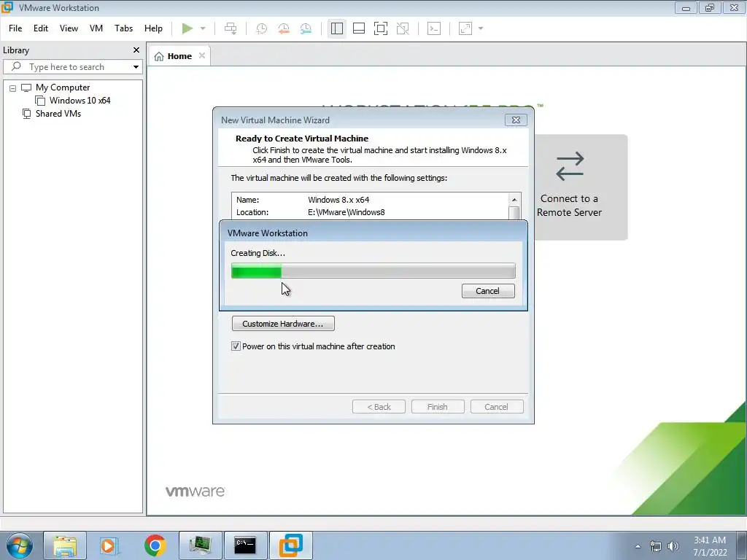Take a snapshot using the clock icon

point(262,28)
